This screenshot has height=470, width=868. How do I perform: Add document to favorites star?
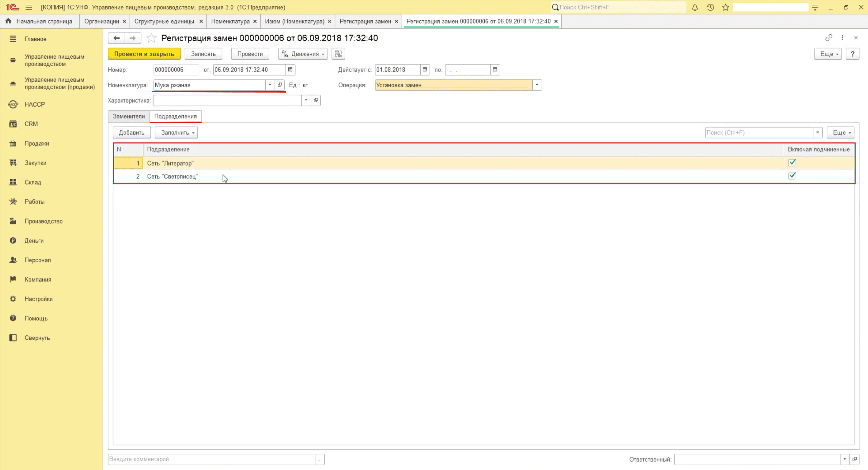151,38
